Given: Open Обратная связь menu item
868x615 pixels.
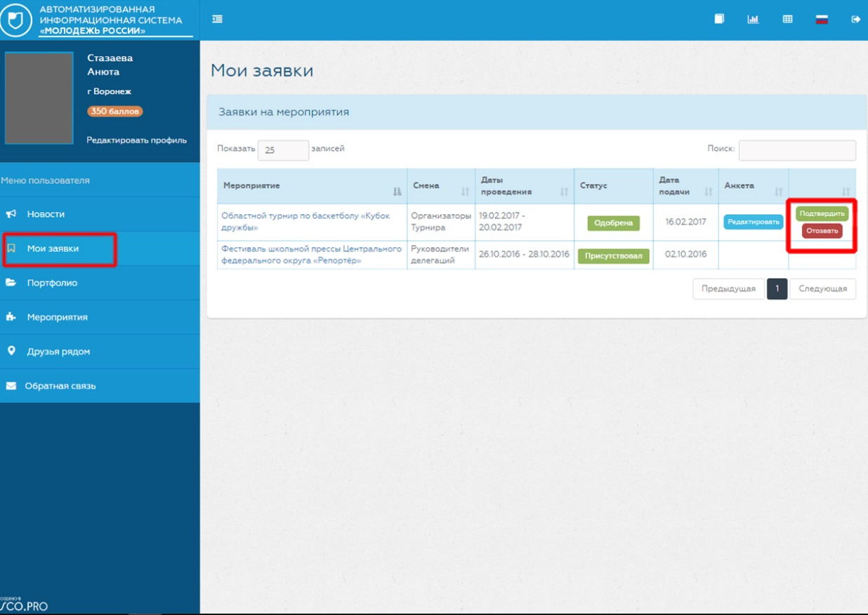Looking at the screenshot, I should (60, 386).
